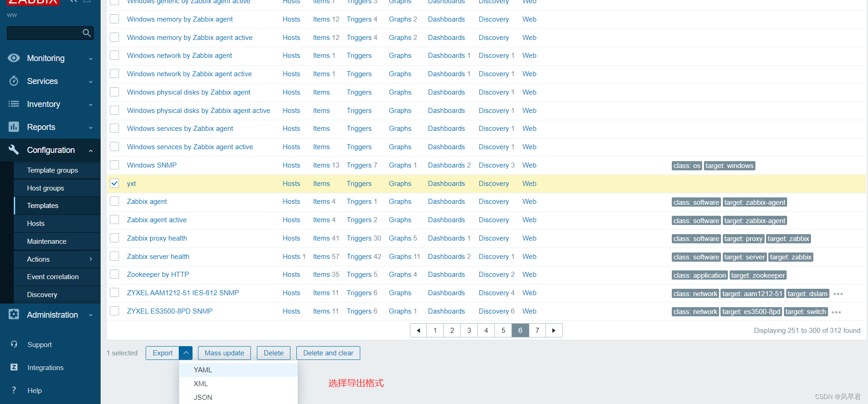This screenshot has height=404, width=868.
Task: Click the Support headset icon
Action: tap(14, 344)
